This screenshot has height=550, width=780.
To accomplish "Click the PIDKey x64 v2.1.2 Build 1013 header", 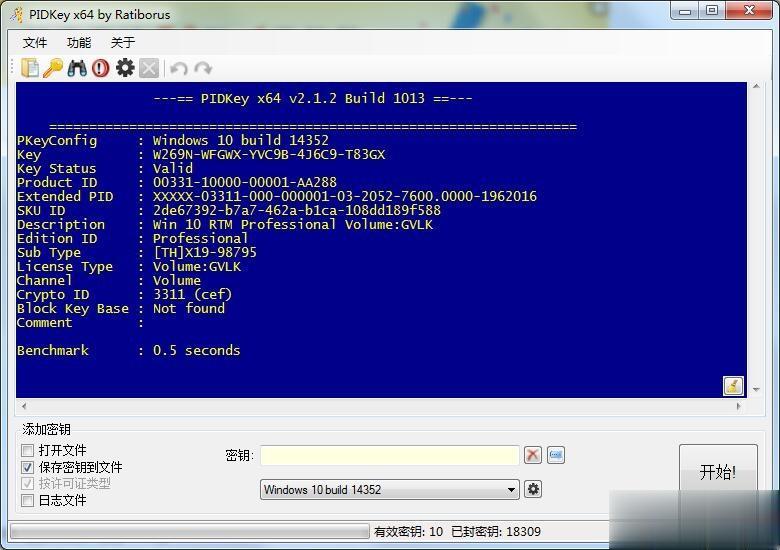I will [x=313, y=98].
